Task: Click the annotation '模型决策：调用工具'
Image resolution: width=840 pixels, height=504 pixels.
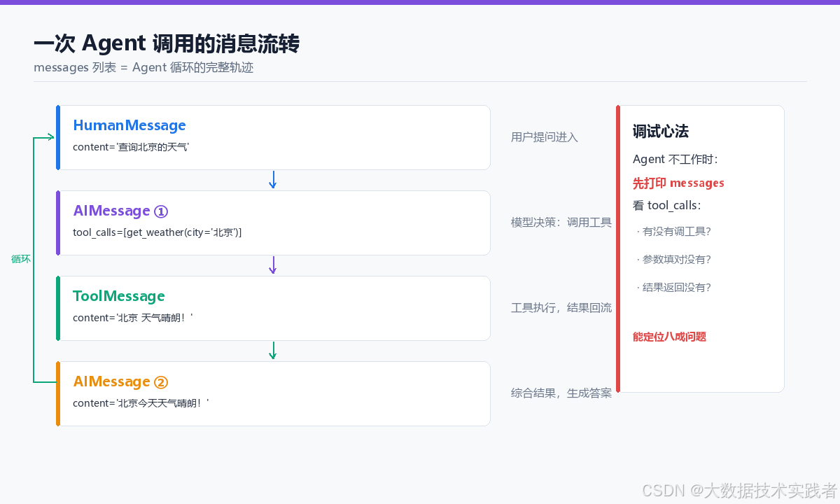Action: click(x=561, y=223)
